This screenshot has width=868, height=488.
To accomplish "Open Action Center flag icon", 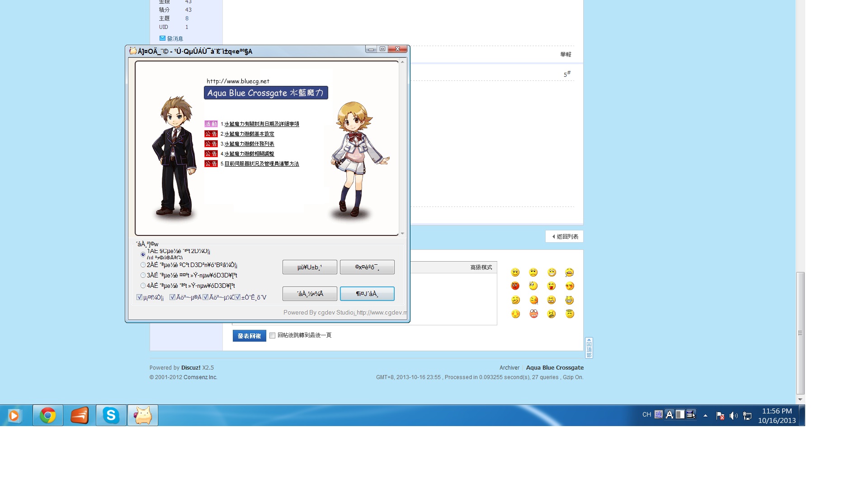I will (721, 416).
